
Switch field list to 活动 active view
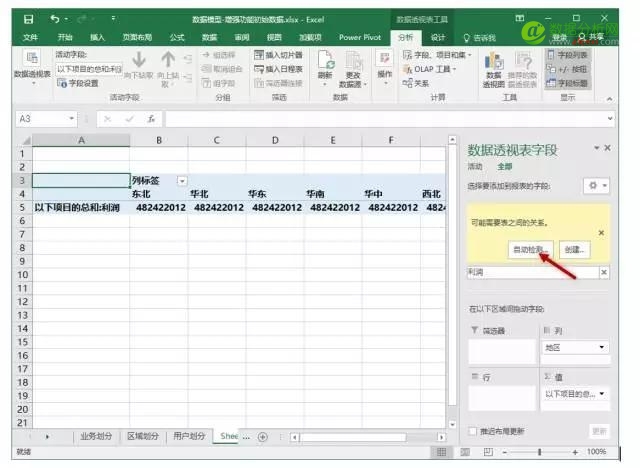(x=475, y=166)
